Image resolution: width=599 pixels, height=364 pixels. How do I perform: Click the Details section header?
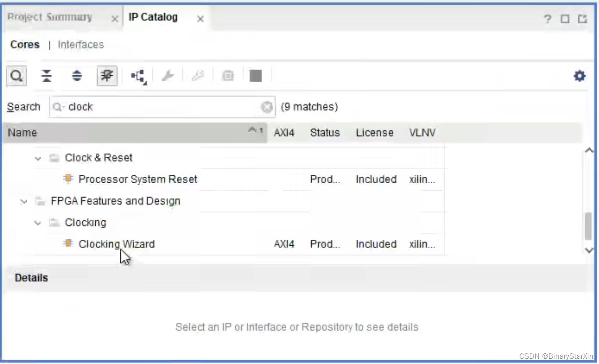(32, 278)
